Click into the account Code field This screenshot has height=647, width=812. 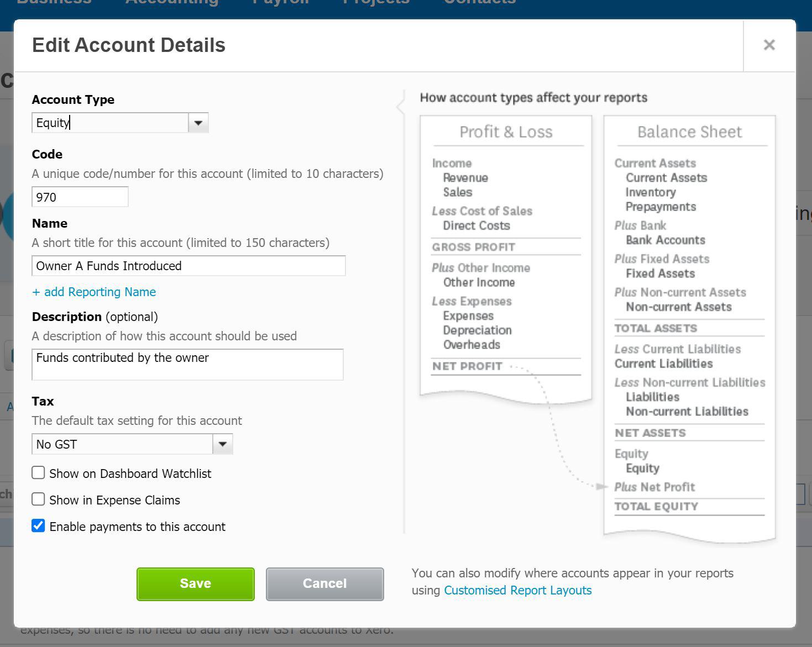pos(80,197)
